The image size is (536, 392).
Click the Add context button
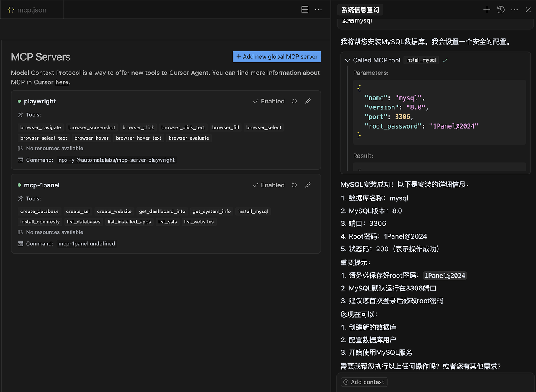(364, 382)
